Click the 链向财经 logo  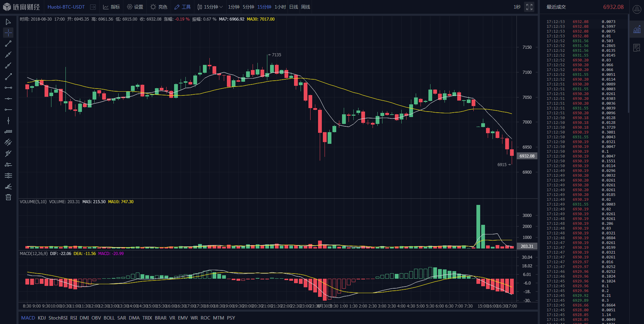pos(21,7)
